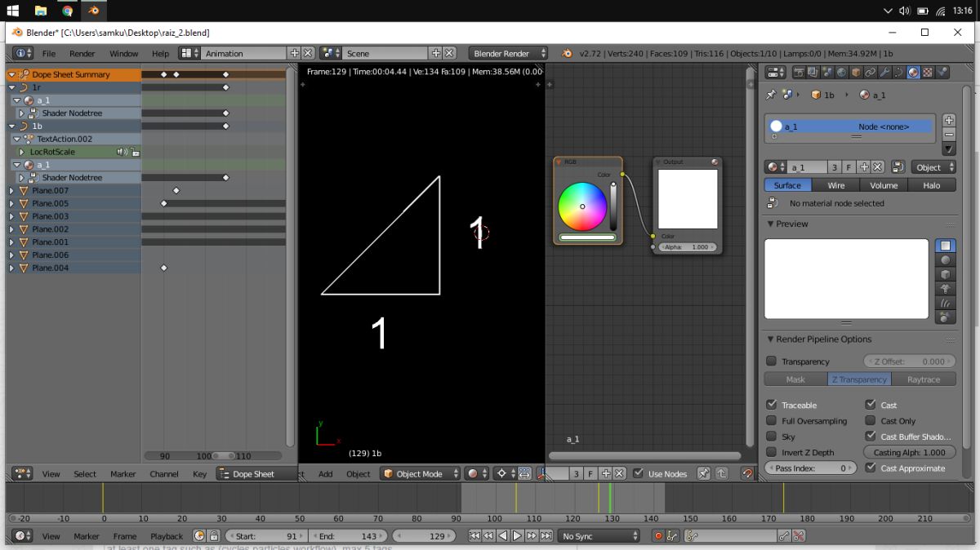
Task: Uncheck the Use Nodes checkbox
Action: point(640,473)
